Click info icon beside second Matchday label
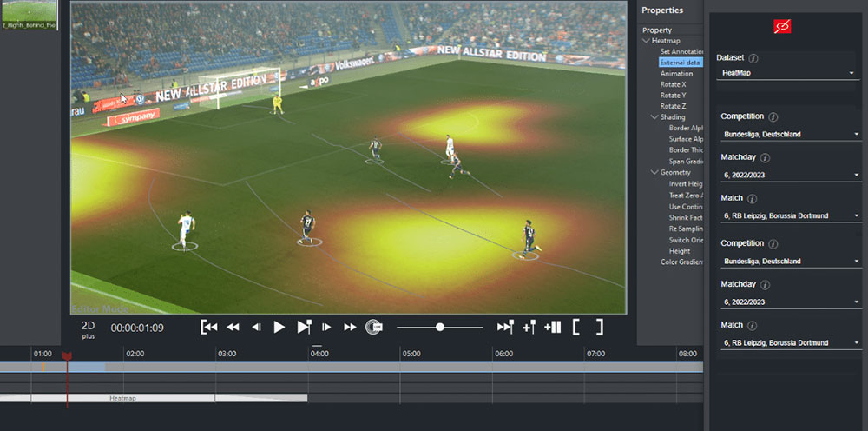This screenshot has width=868, height=431. point(765,285)
